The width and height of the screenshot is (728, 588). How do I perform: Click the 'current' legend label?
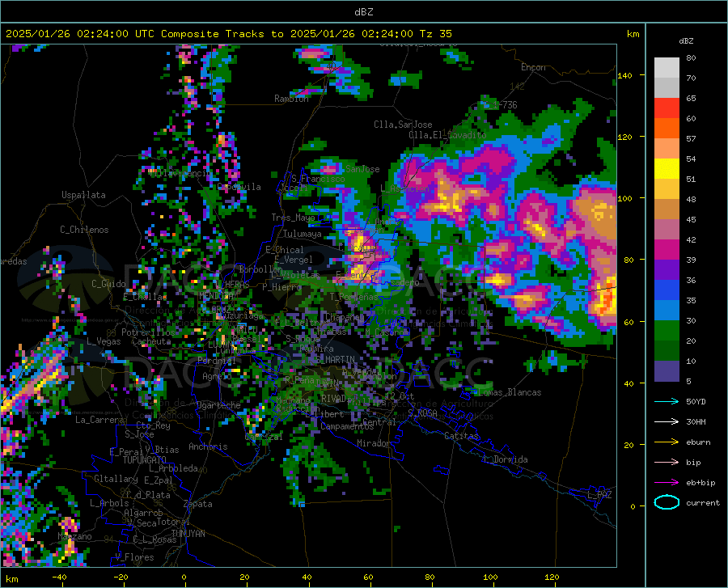(703, 502)
